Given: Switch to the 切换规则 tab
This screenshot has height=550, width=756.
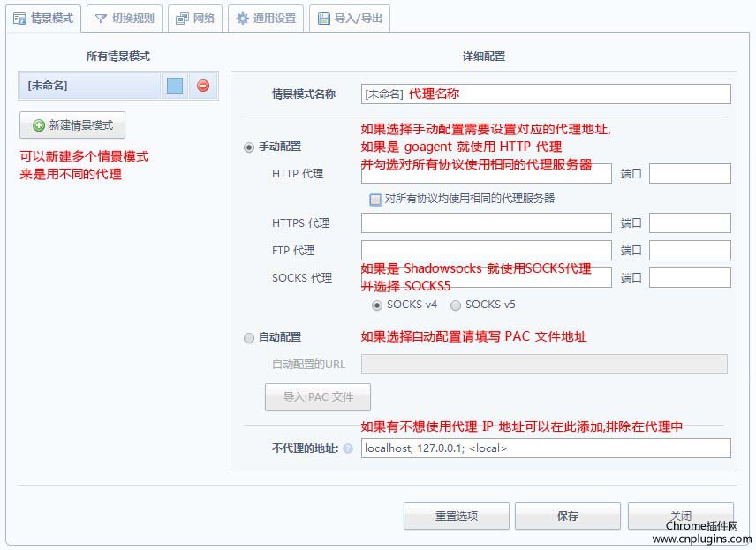Looking at the screenshot, I should [x=125, y=18].
